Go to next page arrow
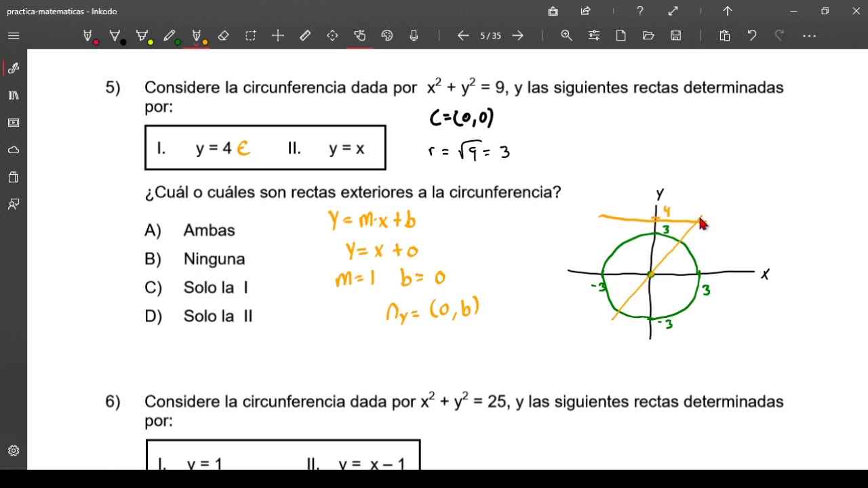The width and height of the screenshot is (868, 488). pos(518,36)
